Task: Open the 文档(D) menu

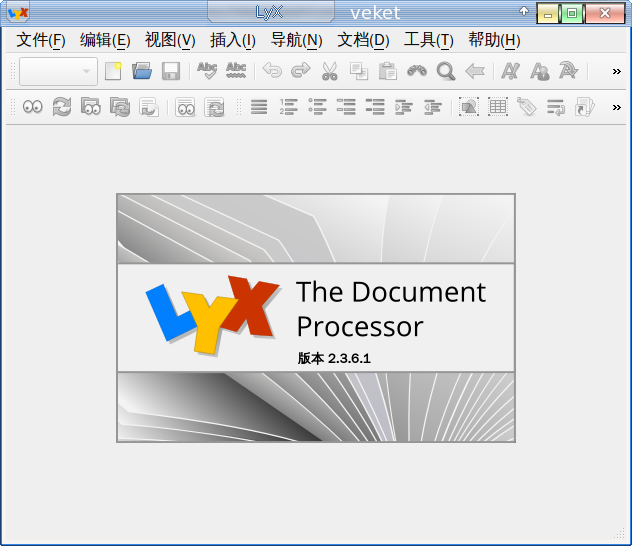Action: coord(363,40)
